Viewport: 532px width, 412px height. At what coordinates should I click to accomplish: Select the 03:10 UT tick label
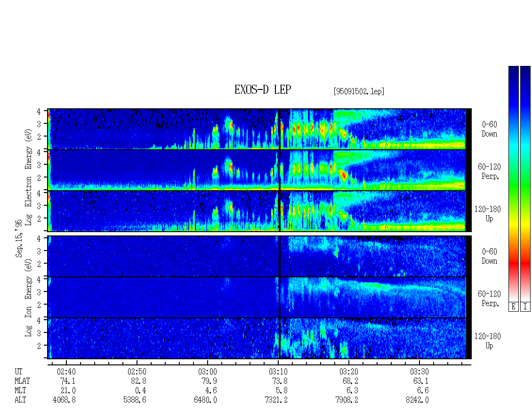pos(278,372)
